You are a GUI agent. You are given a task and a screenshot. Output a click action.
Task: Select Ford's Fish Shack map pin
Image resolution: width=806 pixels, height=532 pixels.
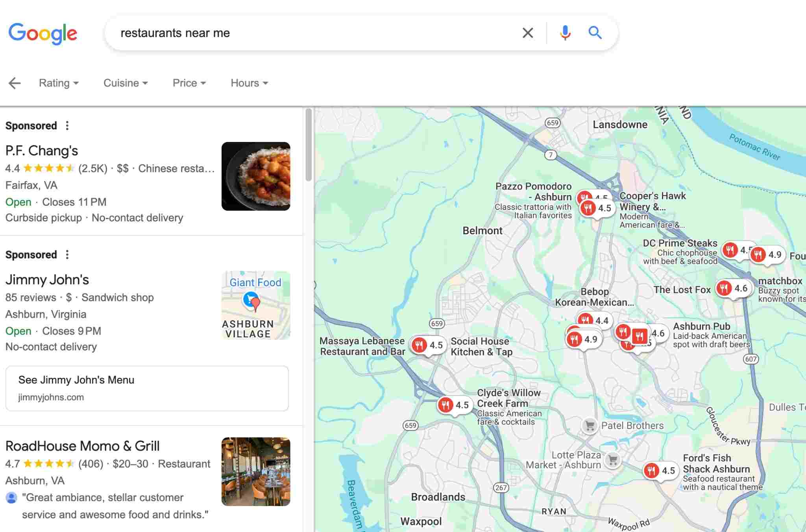[661, 471]
